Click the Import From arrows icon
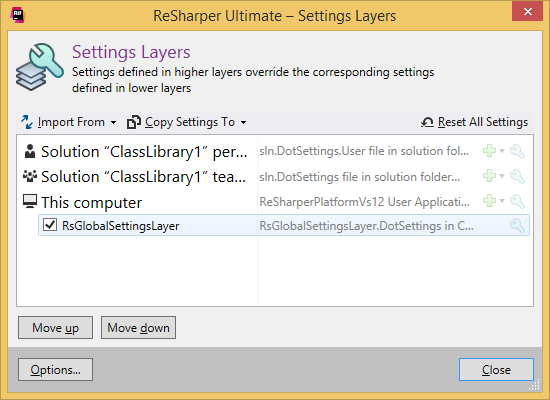Screen dimensions: 550x400 (27, 122)
